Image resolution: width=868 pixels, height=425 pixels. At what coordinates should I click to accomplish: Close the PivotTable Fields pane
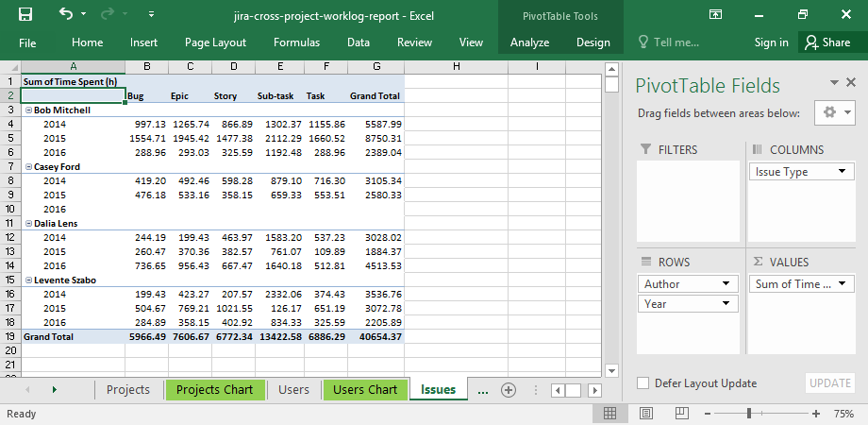pyautogui.click(x=850, y=83)
